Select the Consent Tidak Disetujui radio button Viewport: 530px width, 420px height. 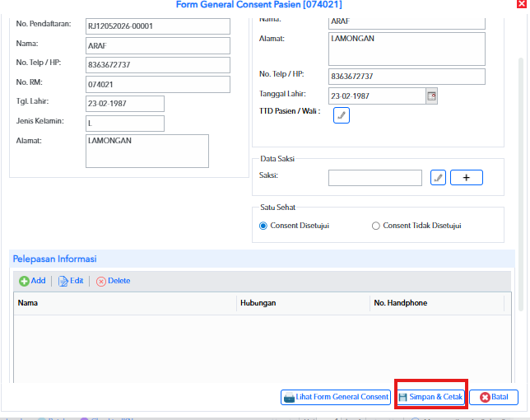[x=375, y=226]
